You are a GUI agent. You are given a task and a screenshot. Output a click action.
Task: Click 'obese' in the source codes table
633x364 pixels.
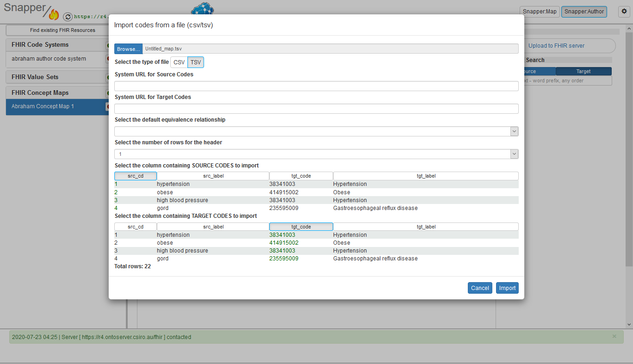click(x=165, y=192)
